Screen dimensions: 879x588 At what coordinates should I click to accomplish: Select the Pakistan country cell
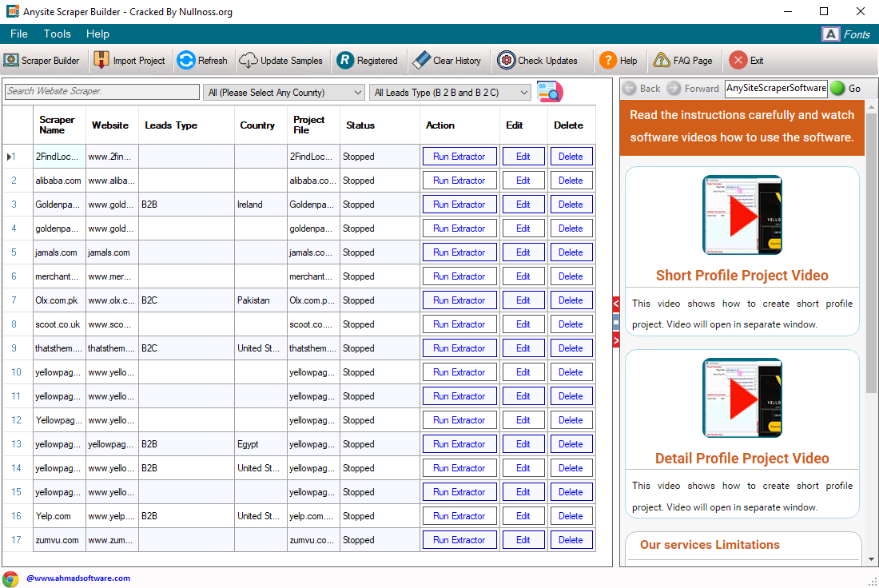coord(261,300)
